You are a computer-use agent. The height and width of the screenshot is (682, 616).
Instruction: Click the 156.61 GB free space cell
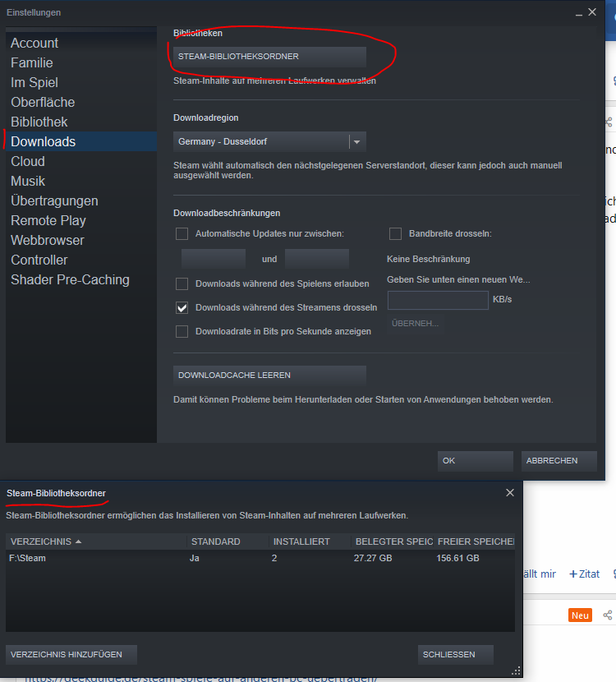pos(457,558)
